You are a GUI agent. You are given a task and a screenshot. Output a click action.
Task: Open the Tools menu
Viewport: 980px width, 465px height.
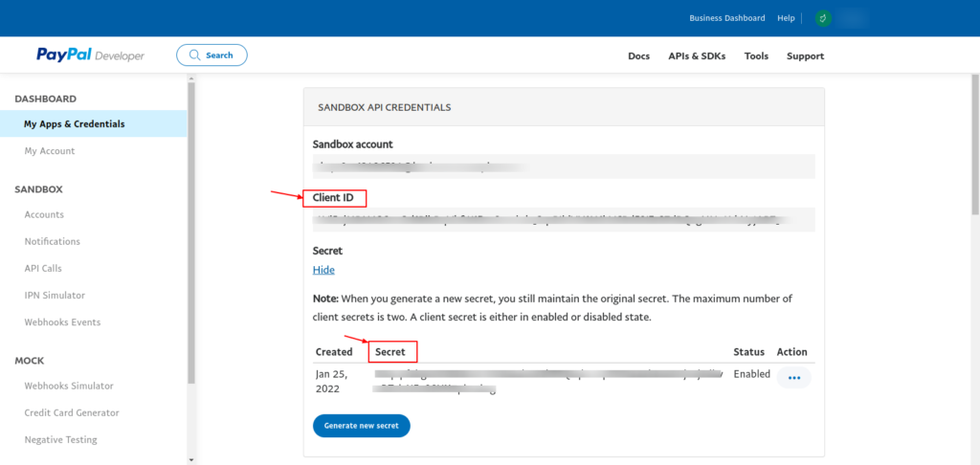tap(756, 55)
